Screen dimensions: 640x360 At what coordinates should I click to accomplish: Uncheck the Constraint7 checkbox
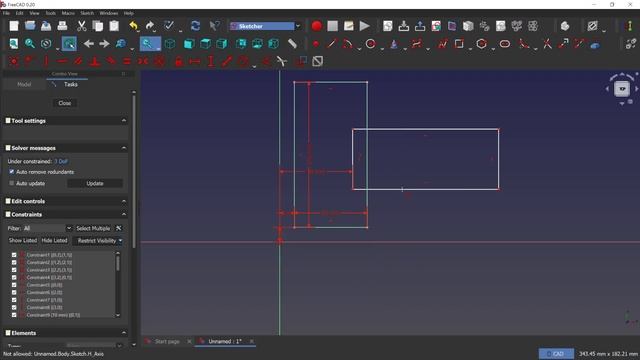[x=14, y=300]
